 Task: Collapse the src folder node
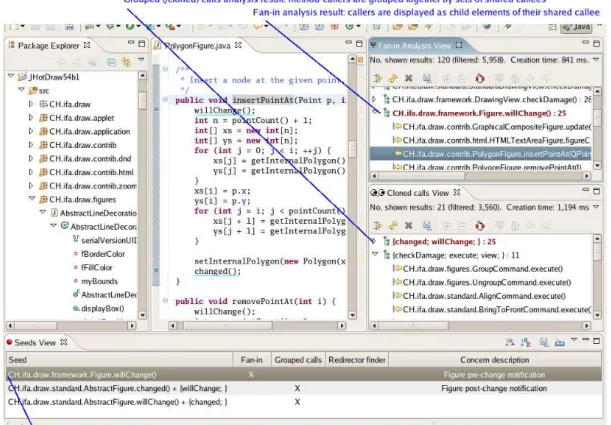click(21, 90)
